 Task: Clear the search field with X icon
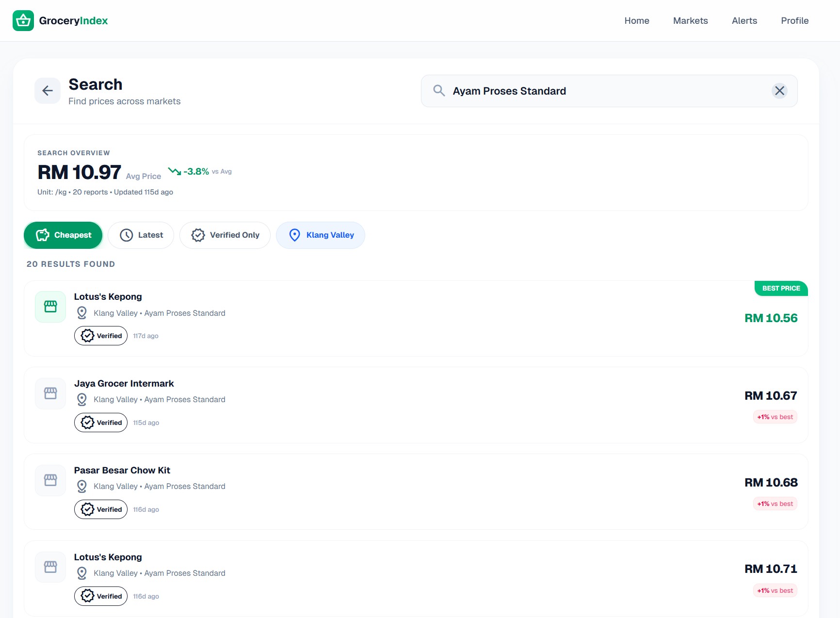(779, 91)
